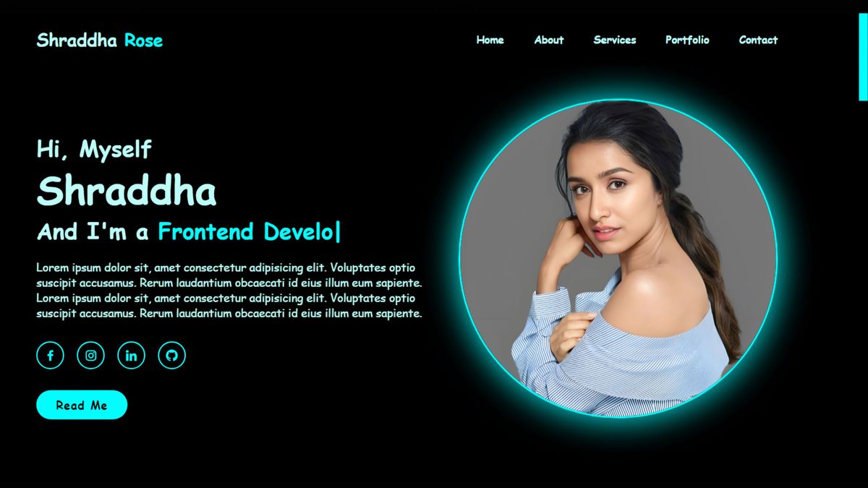Open the Services navigation link
Viewport: 868px width, 488px height.
click(614, 40)
